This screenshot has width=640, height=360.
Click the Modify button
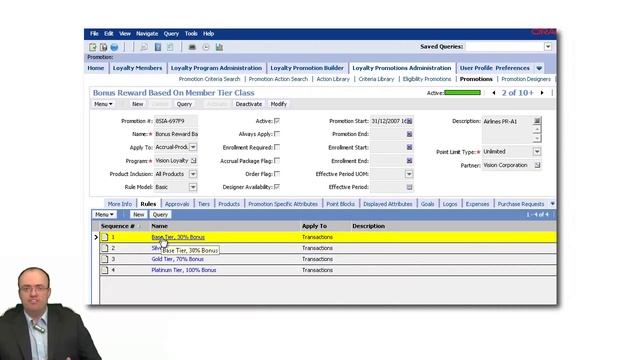[279, 104]
